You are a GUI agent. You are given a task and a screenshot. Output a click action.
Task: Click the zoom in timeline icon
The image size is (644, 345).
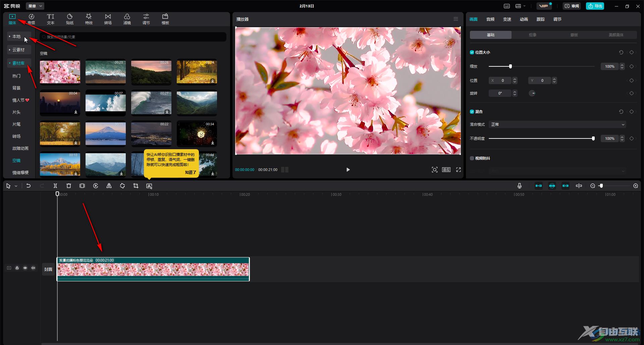pos(636,186)
